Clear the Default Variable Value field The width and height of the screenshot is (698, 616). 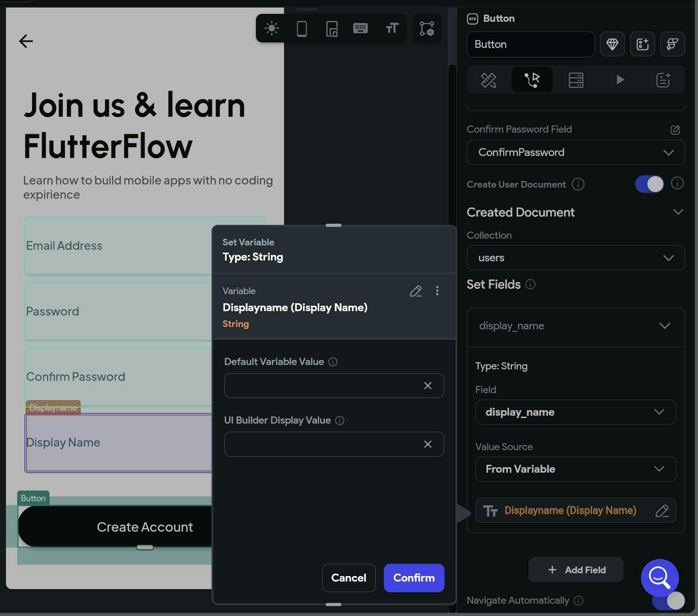(428, 386)
